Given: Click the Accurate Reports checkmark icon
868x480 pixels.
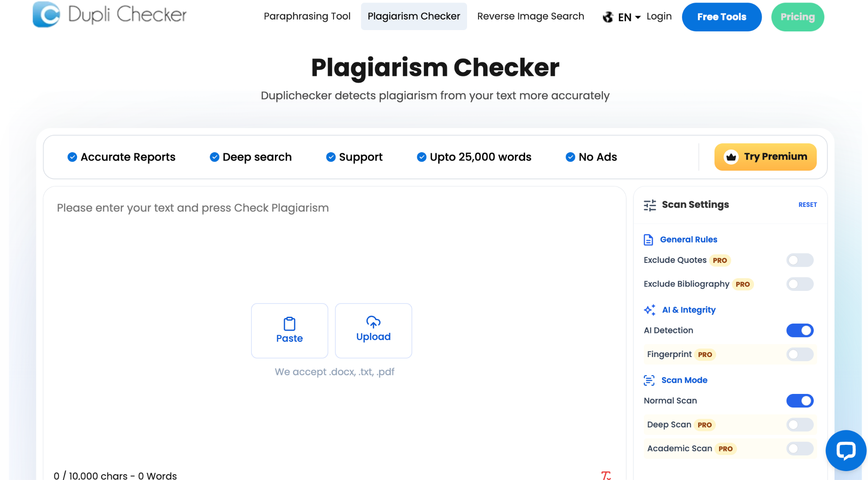Looking at the screenshot, I should [72, 157].
